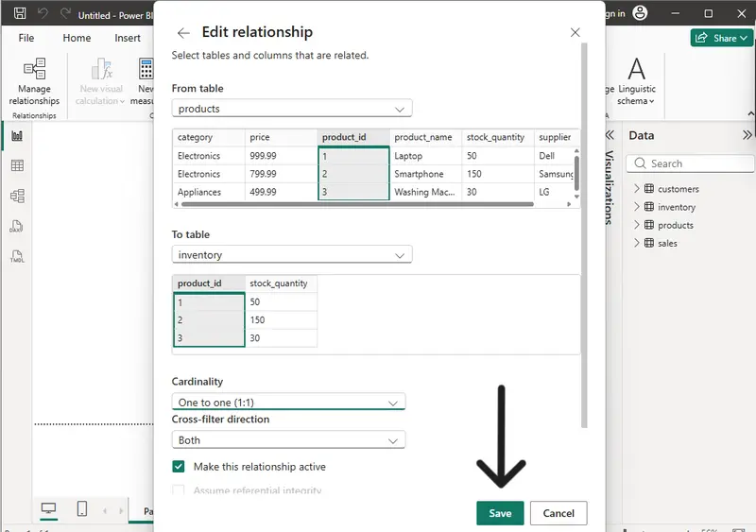
Task: Click the search magnifier icon in Data pane
Action: pos(640,163)
